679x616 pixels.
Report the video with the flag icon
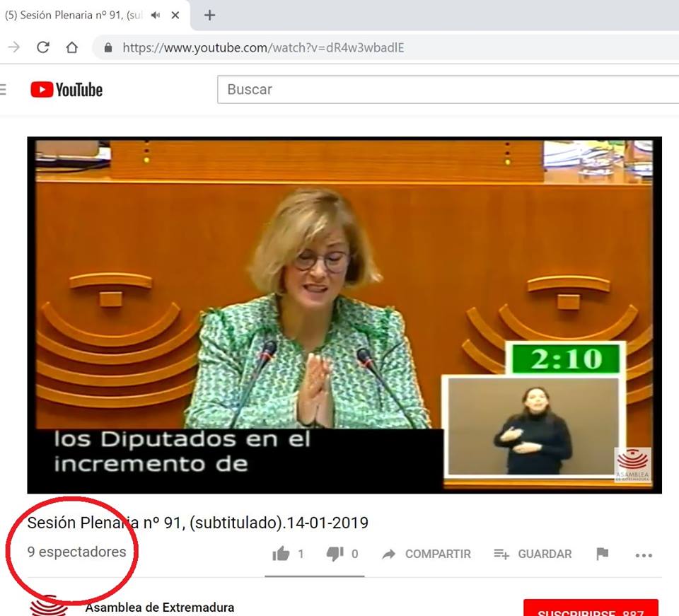click(x=603, y=554)
